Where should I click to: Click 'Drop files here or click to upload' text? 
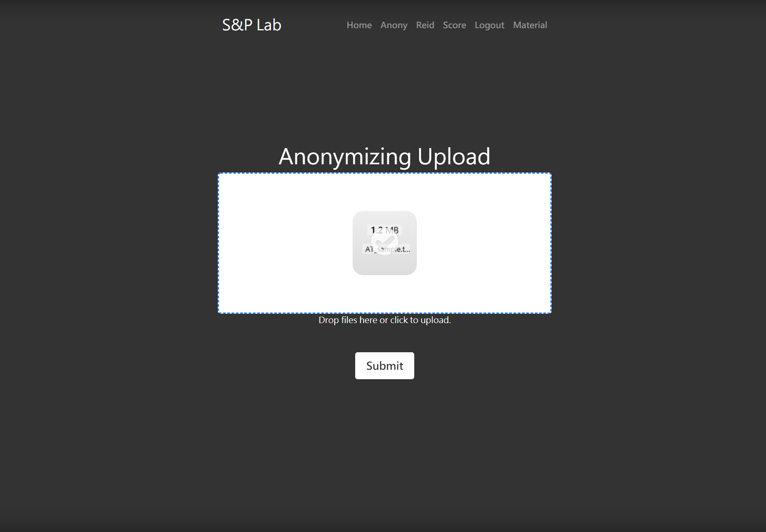coord(385,320)
